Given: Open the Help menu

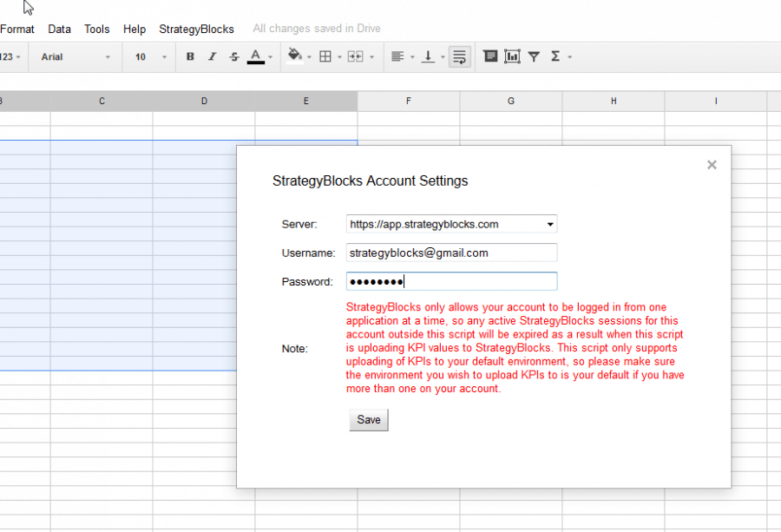Looking at the screenshot, I should point(135,29).
